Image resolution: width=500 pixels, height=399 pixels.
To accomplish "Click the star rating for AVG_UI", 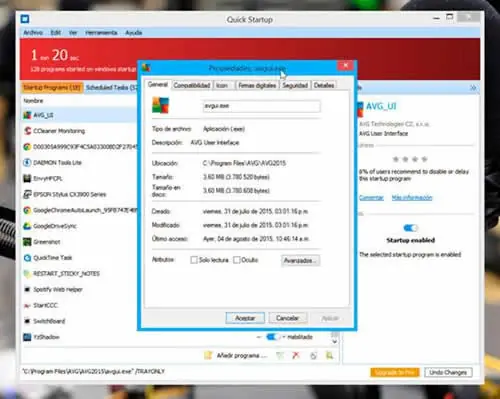I will tap(410, 159).
